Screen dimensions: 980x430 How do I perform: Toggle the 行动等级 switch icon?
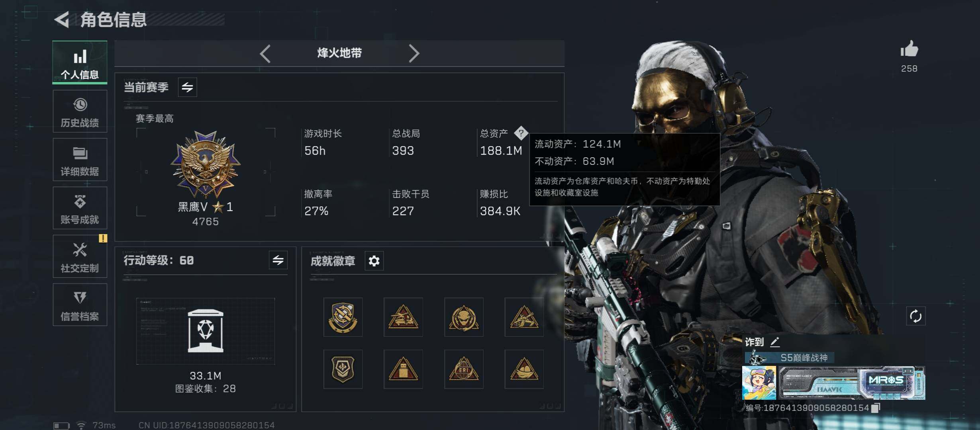tap(278, 260)
